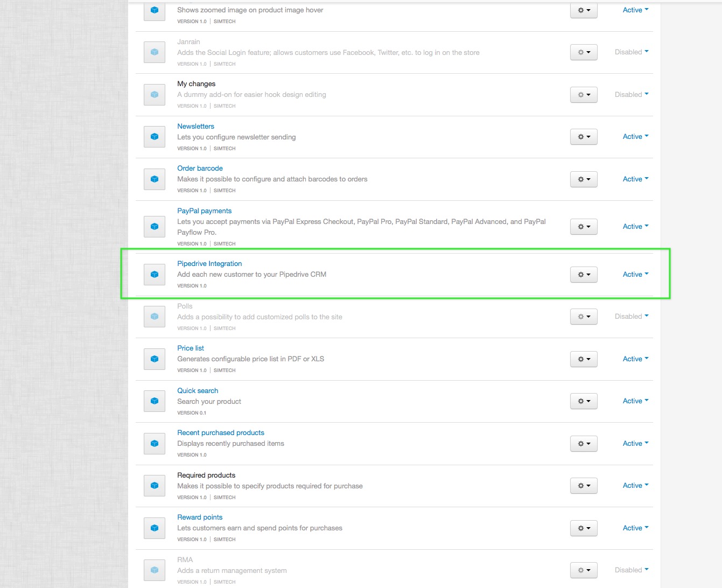Click the Required products cube icon
The image size is (722, 588).
[155, 486]
